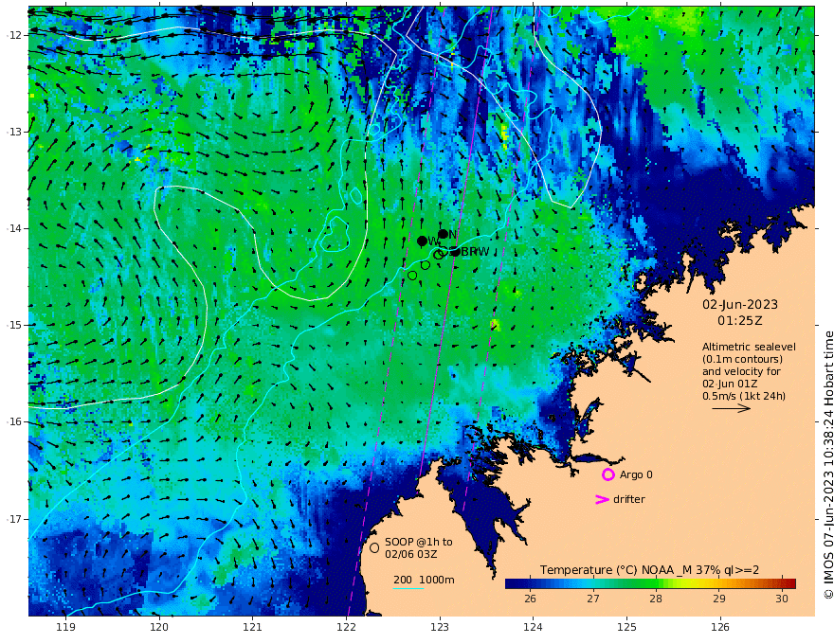834x644 pixels.
Task: Click the '1000m' depth legend label
Action: click(x=437, y=580)
